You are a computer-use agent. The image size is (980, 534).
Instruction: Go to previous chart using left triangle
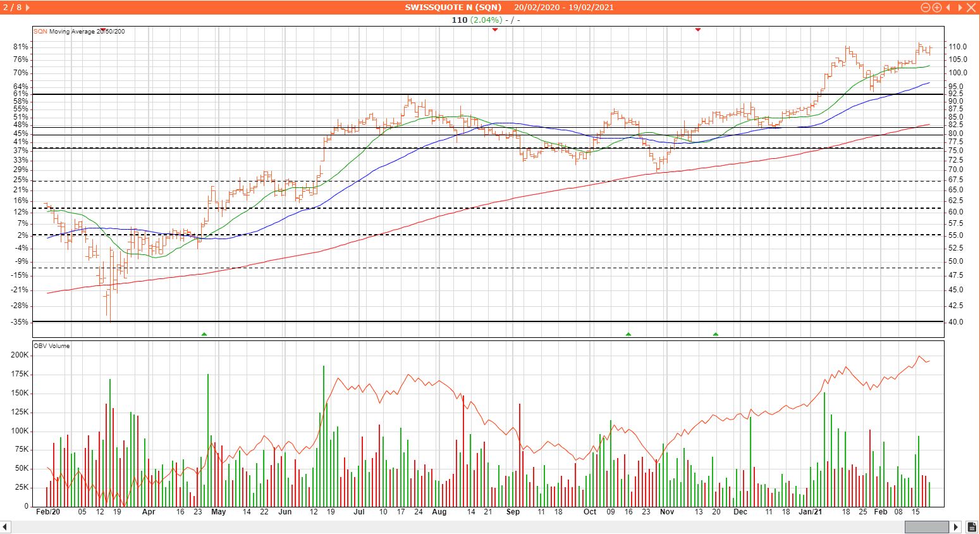pyautogui.click(x=948, y=8)
